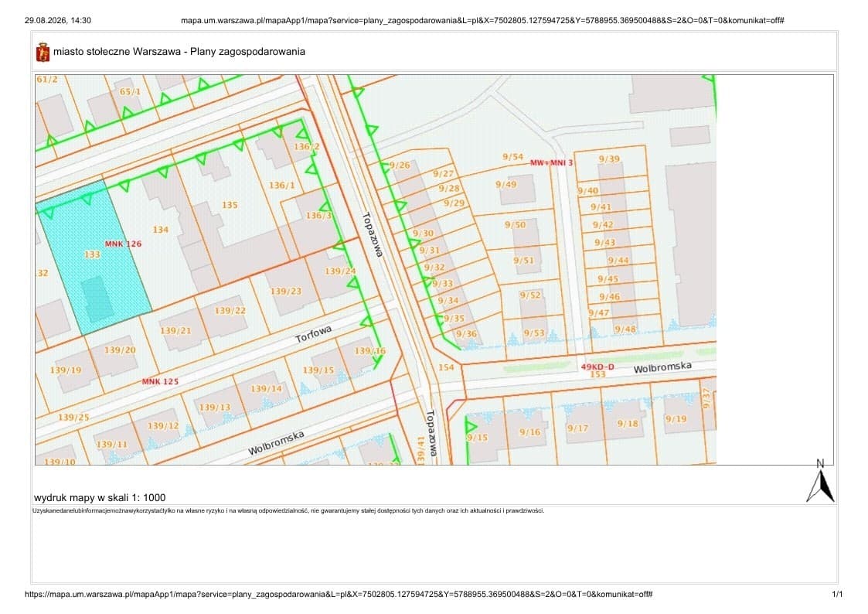Screen dimensions: 868x614
Task: Click parcel label 9/33
Action: click(442, 284)
